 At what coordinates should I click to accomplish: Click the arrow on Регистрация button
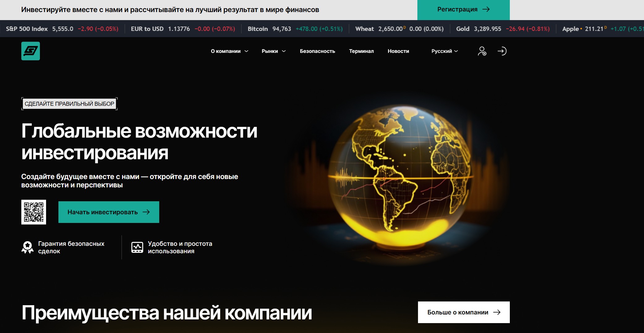click(x=486, y=10)
